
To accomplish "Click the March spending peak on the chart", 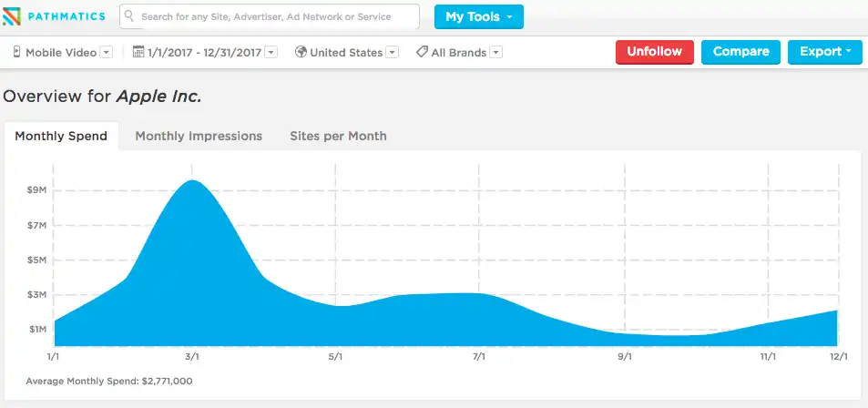I will pyautogui.click(x=192, y=181).
